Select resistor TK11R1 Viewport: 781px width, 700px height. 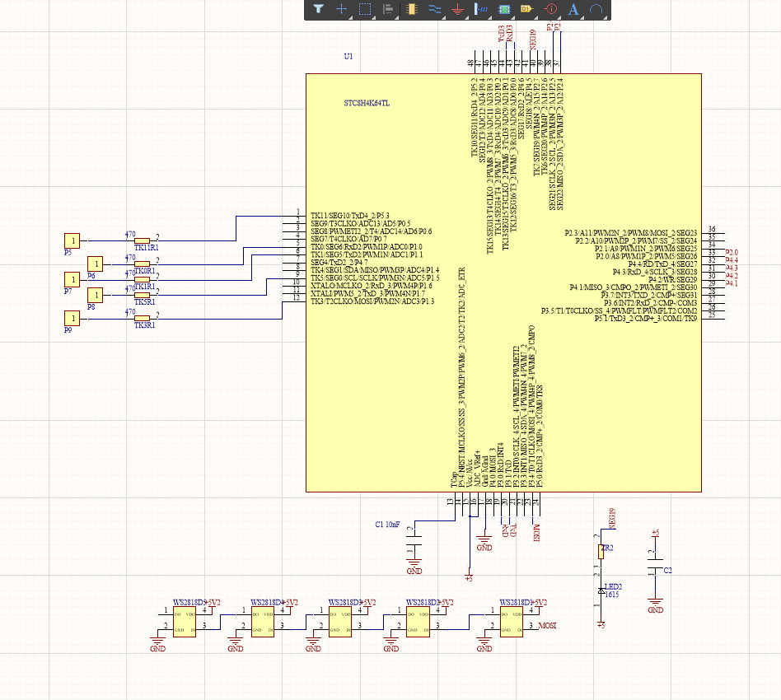tap(142, 241)
